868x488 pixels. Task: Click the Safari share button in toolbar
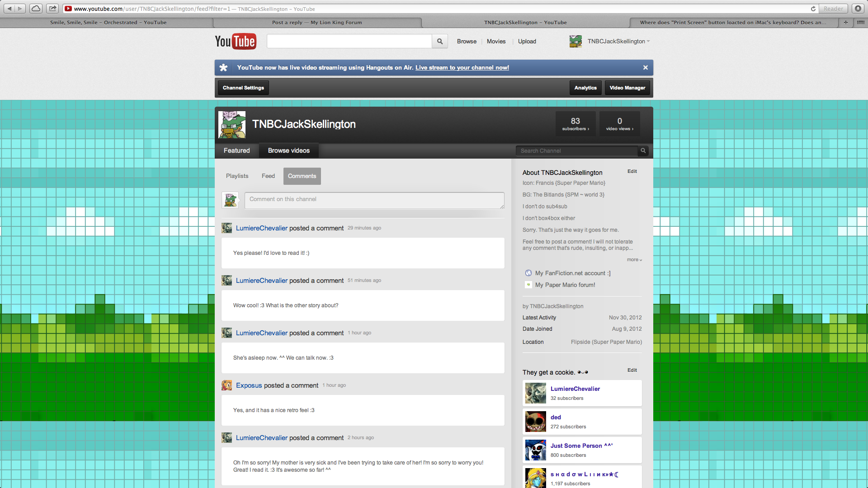(52, 8)
